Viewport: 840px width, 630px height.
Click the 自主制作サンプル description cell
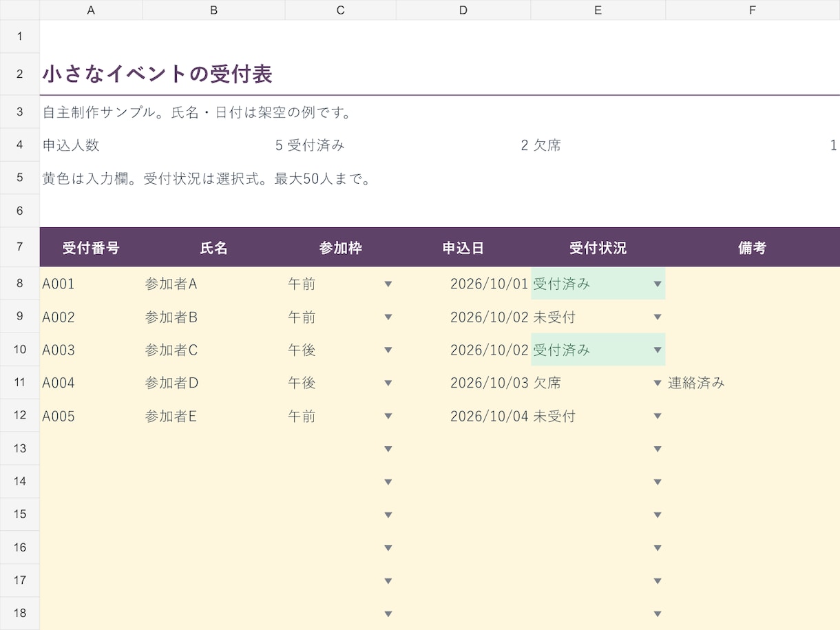(197, 112)
